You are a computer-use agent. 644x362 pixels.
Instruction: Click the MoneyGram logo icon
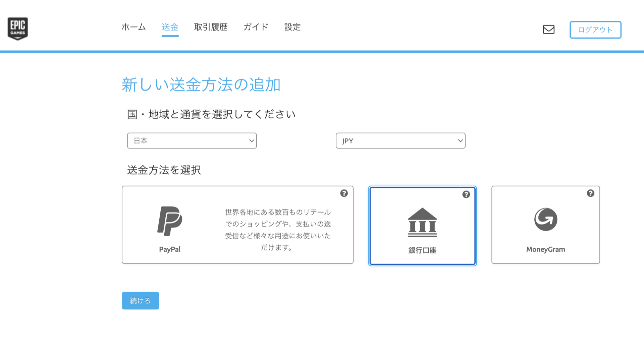coord(546,220)
